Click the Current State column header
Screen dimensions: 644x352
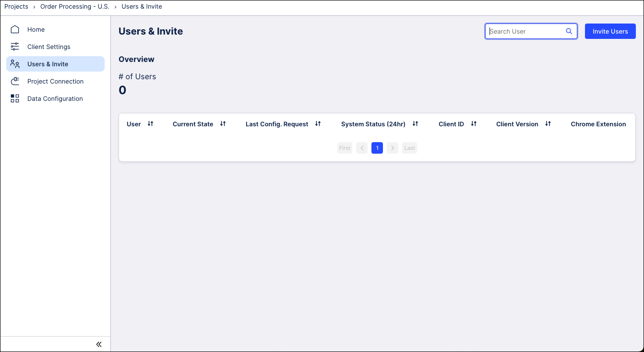[193, 124]
